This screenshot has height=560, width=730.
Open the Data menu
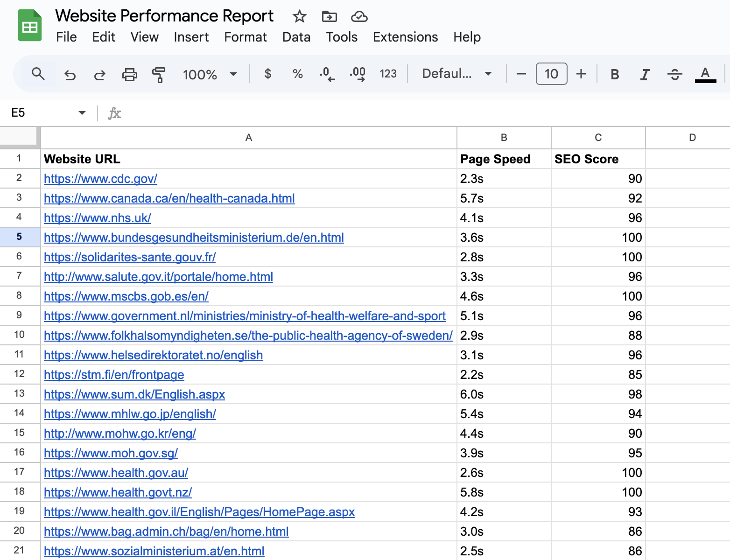296,37
